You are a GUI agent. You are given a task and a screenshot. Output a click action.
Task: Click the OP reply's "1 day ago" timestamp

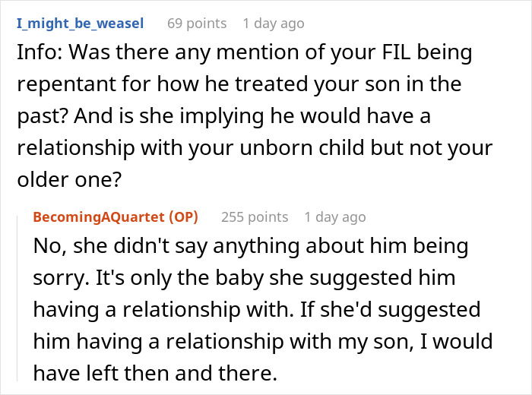pos(334,217)
